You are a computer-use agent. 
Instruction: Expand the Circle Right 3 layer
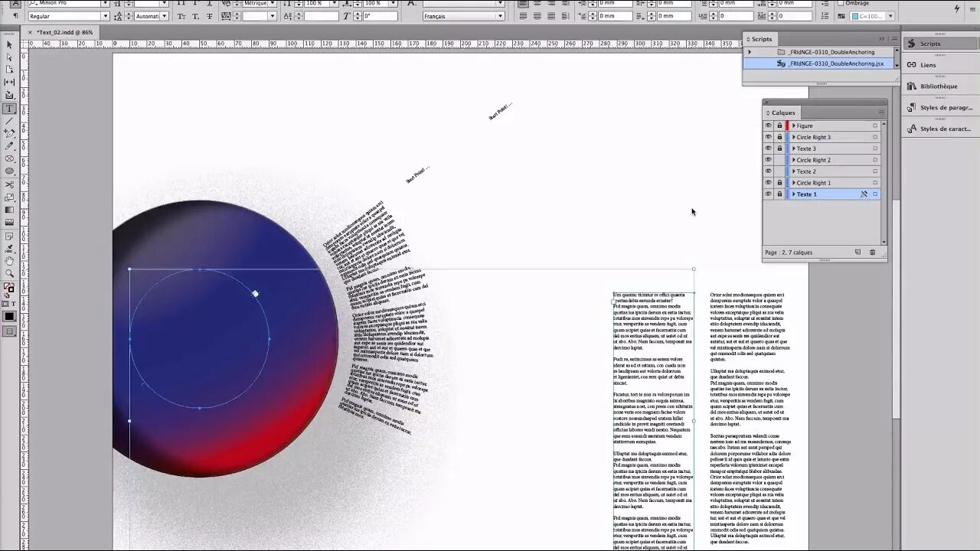point(793,137)
